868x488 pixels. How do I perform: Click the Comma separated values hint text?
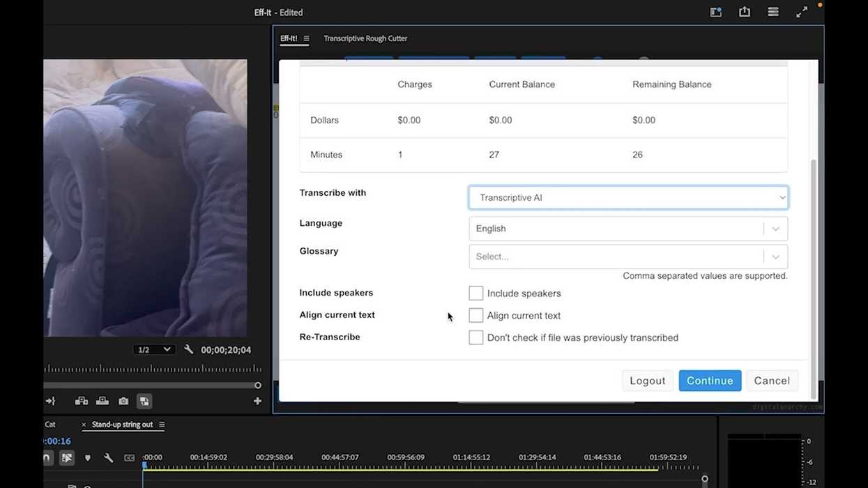pyautogui.click(x=705, y=276)
